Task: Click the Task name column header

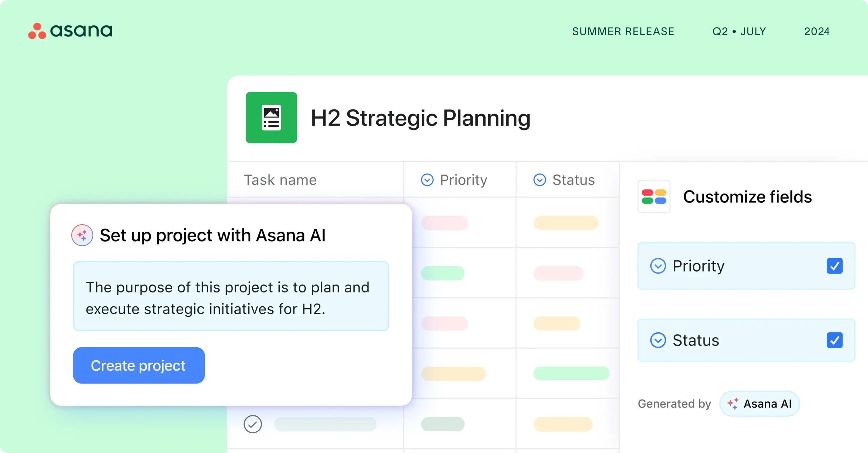Action: click(x=280, y=180)
